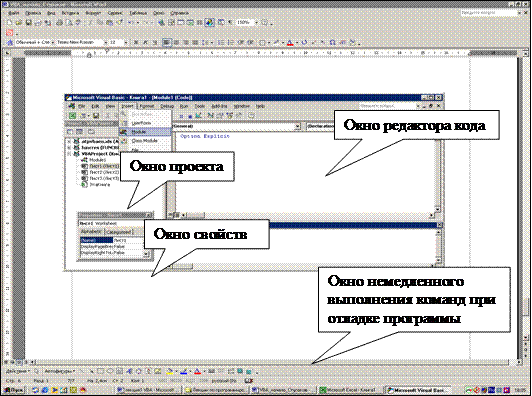Viewport: 532px width, 396px height.
Task: Click the Increase Indent icon
Action: point(250,42)
